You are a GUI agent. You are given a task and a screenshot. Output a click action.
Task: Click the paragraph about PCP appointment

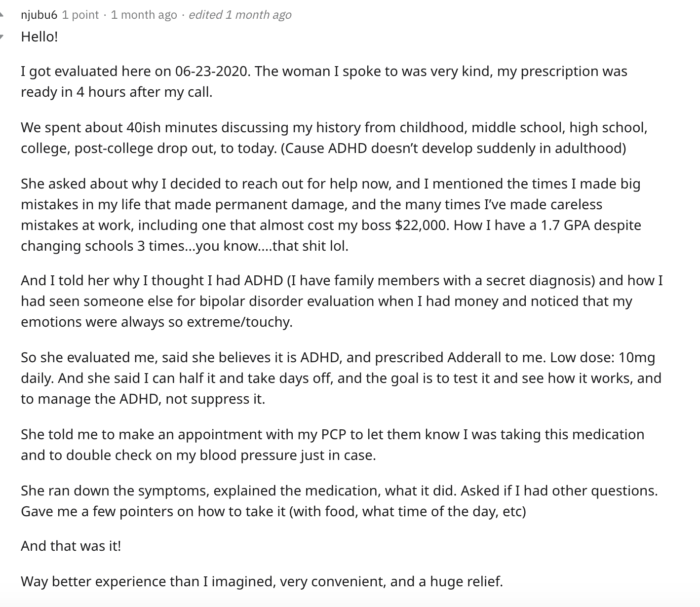pyautogui.click(x=332, y=445)
